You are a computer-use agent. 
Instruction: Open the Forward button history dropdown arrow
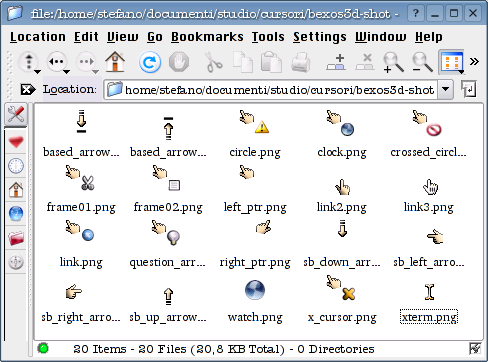pyautogui.click(x=95, y=72)
